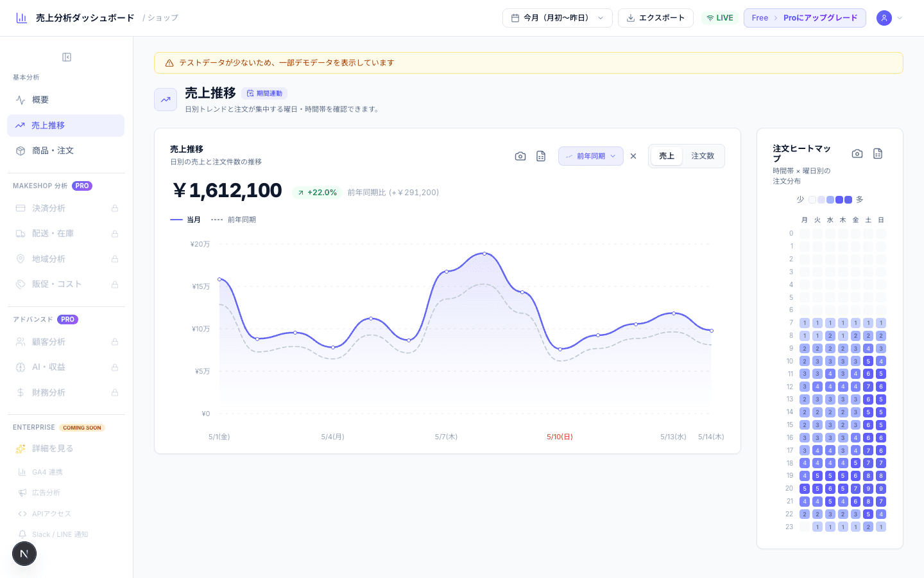Click the ¥1,612,100 total value
This screenshot has height=578, width=924.
point(227,191)
